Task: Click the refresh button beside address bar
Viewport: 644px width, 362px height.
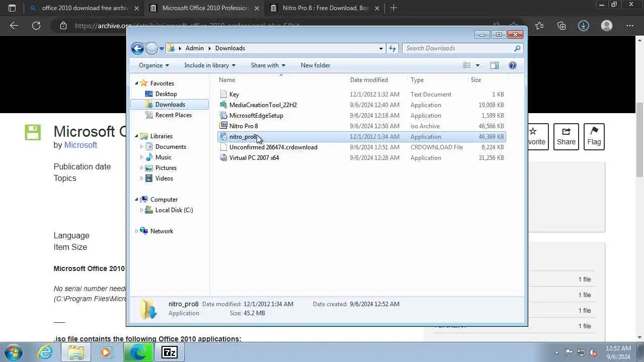Action: 392,48
